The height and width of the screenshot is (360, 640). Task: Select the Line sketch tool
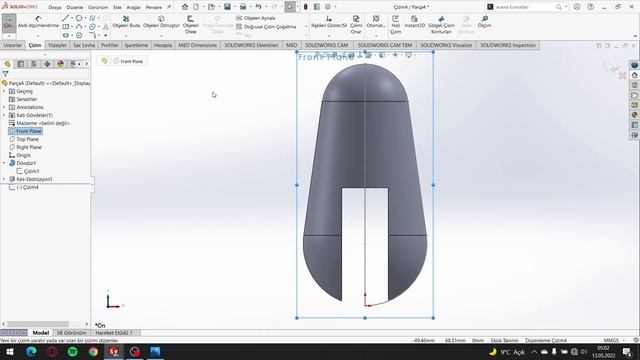click(65, 18)
